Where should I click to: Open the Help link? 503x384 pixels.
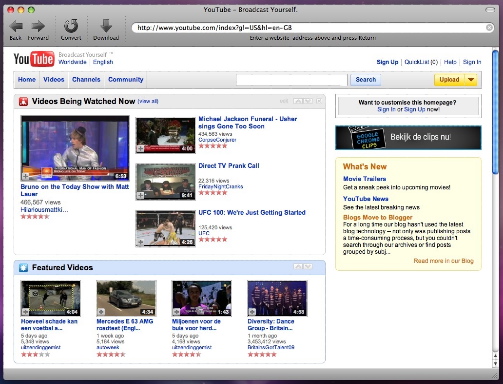pos(450,62)
